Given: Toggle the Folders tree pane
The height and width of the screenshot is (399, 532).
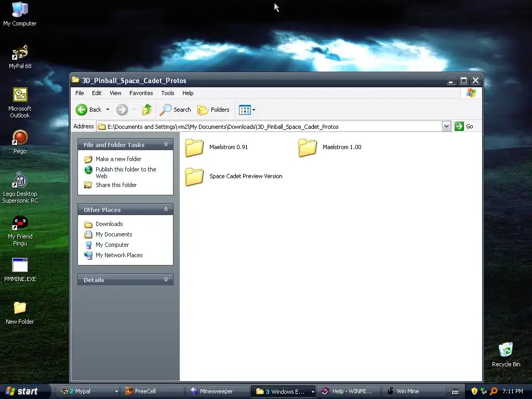Looking at the screenshot, I should (214, 110).
